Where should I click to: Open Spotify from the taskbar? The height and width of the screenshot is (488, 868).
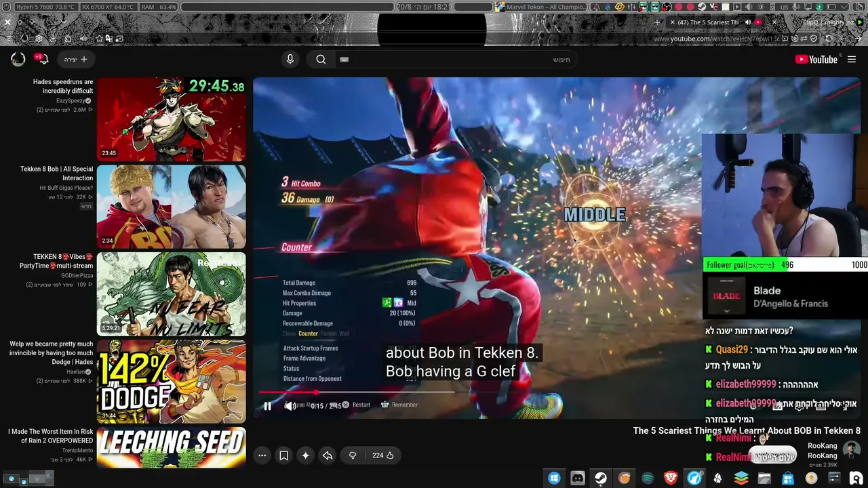pyautogui.click(x=648, y=478)
